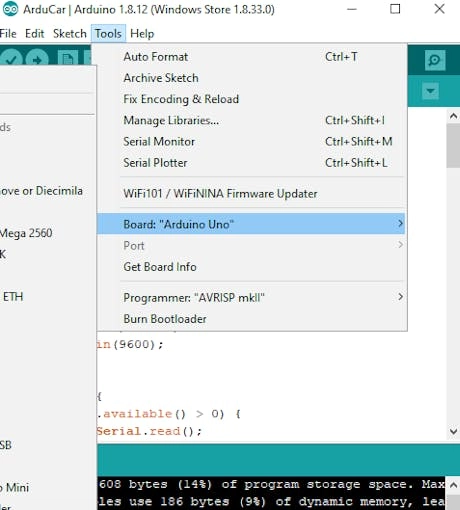Screen dimensions: 460x510
Task: Open the tab dropdown arrow below Serial Monitor
Action: click(x=430, y=91)
